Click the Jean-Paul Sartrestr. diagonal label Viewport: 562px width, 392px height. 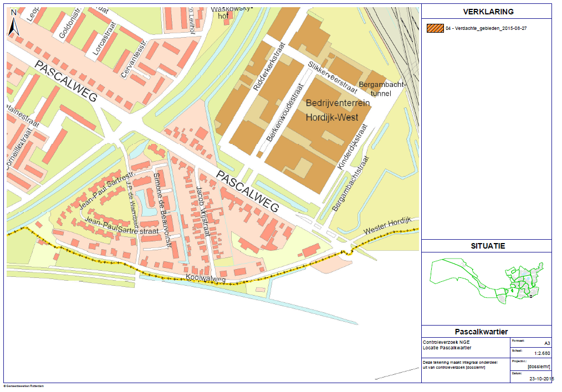click(106, 190)
